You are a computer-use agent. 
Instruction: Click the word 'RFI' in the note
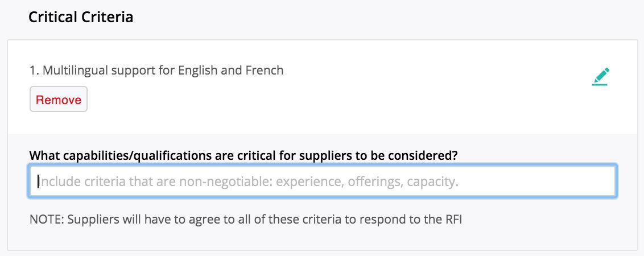(454, 220)
